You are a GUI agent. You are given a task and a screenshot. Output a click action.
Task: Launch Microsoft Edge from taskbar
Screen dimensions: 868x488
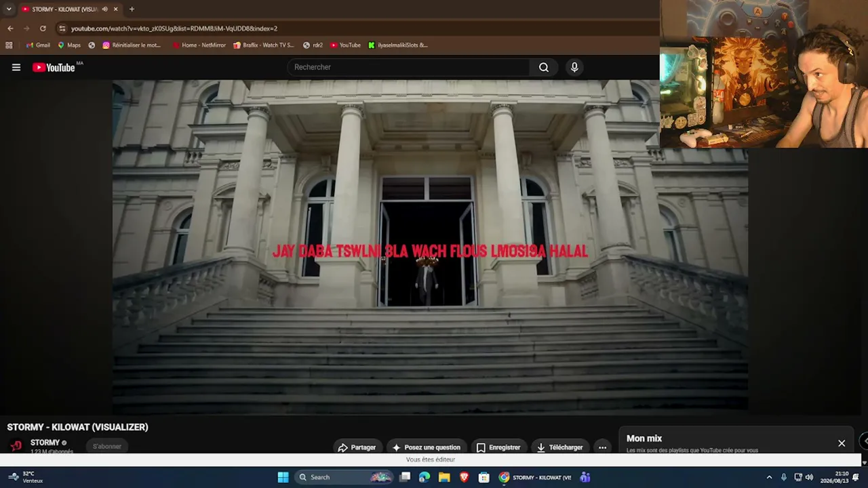pos(425,477)
